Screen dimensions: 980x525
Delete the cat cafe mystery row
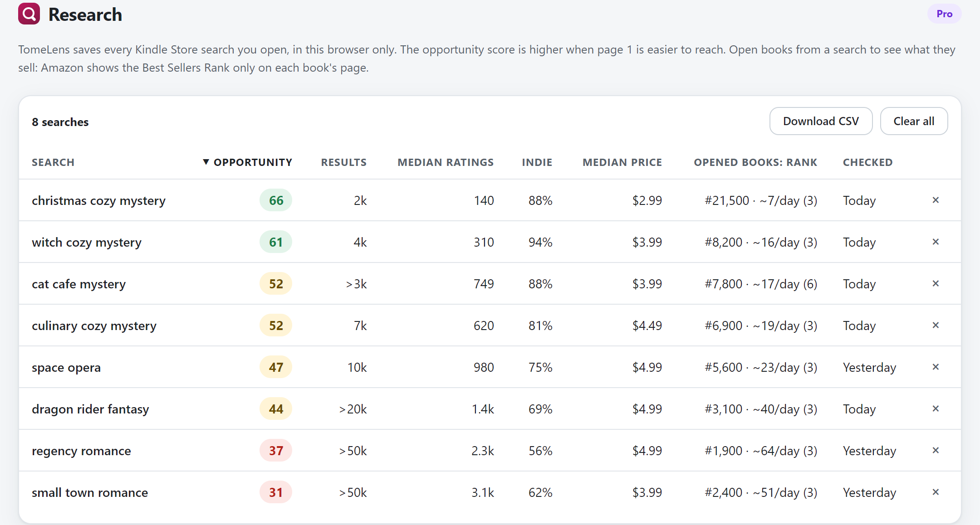click(x=936, y=283)
